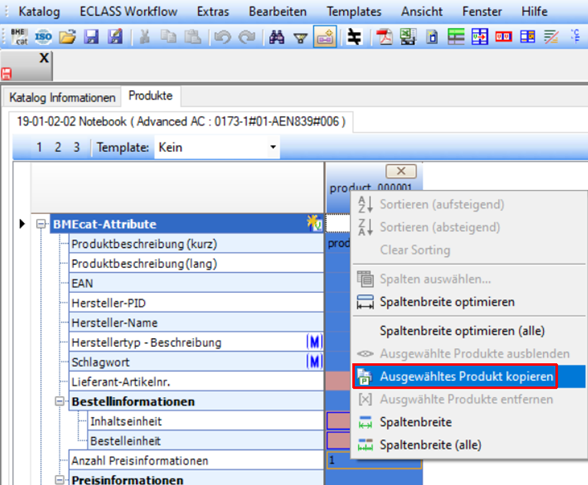The width and height of the screenshot is (588, 485).
Task: Export to PDF icon
Action: coord(384,37)
